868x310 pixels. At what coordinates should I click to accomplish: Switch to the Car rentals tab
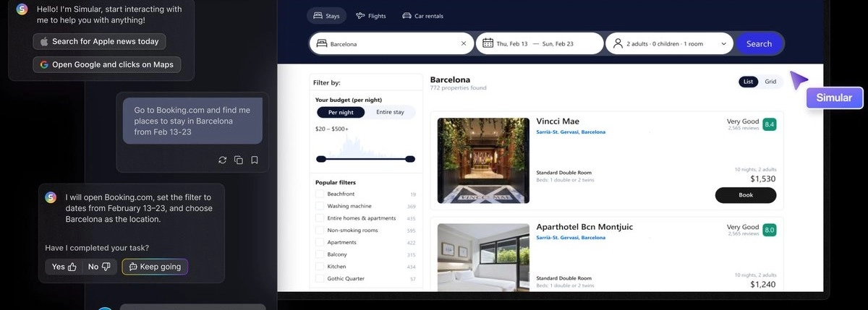[x=422, y=16]
